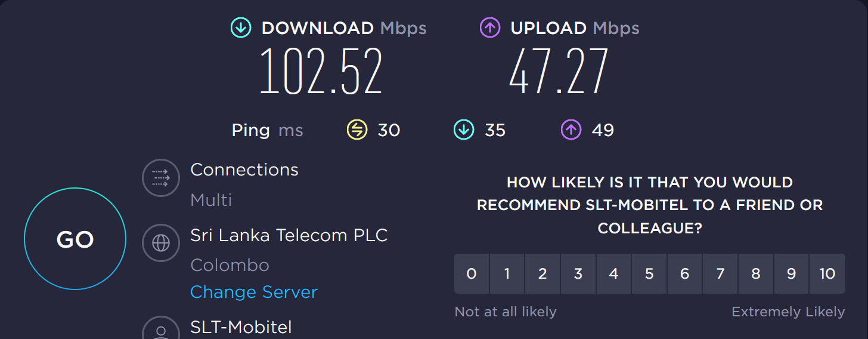Rate recommendation as 0
This screenshot has height=339, width=868.
tap(472, 274)
